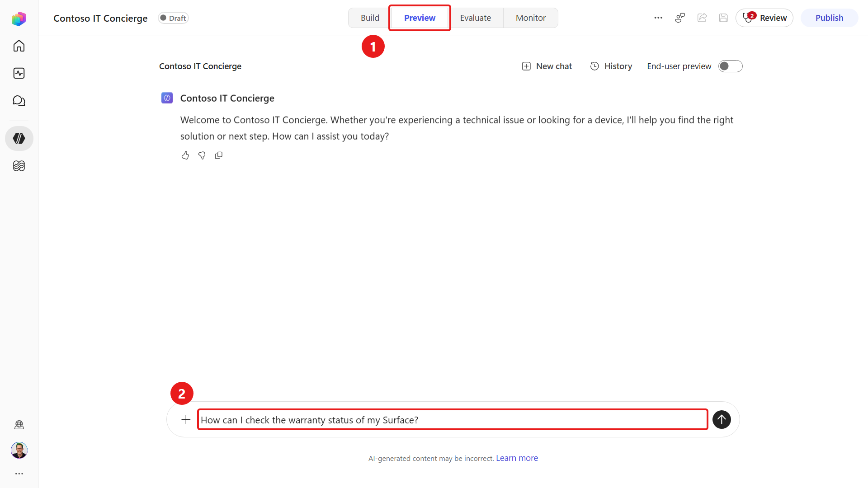Viewport: 868px width, 488px height.
Task: Open the activity monitor sidebar icon
Action: tap(19, 73)
